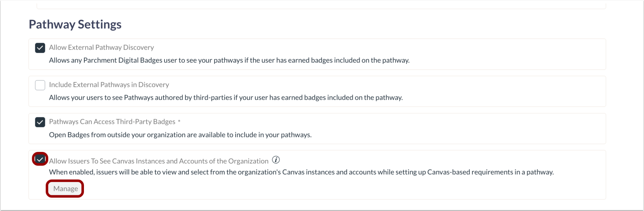
Task: Disable Allow Issuers To See Canvas Instances
Action: 40,159
